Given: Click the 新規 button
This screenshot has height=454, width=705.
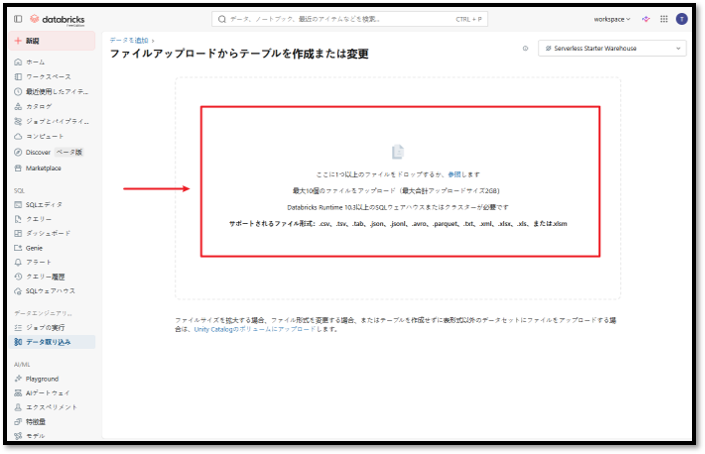Looking at the screenshot, I should (x=55, y=41).
